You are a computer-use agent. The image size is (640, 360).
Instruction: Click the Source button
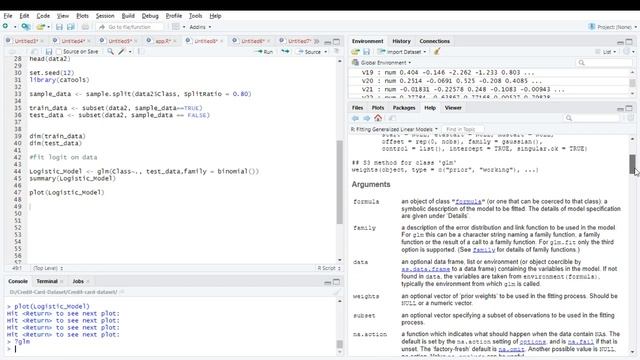click(309, 52)
